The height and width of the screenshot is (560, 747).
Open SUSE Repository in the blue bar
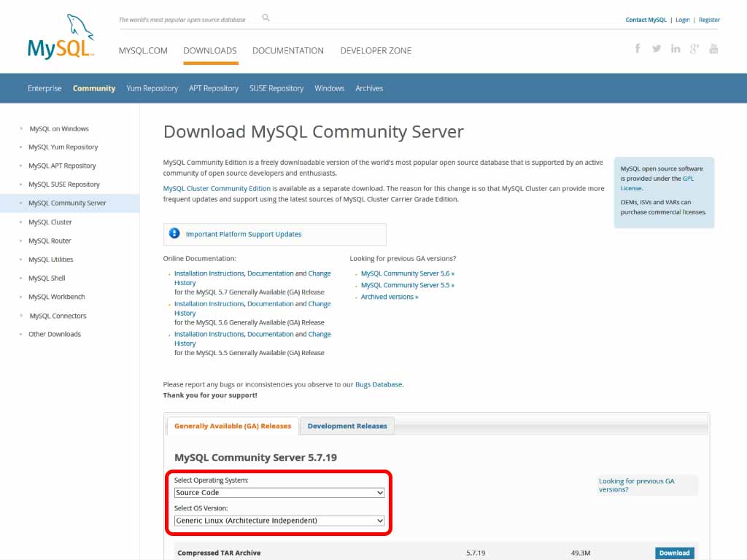pos(276,88)
